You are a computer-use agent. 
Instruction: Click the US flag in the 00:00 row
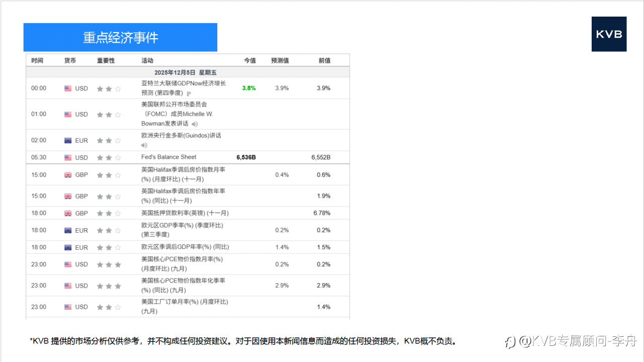[x=68, y=88]
